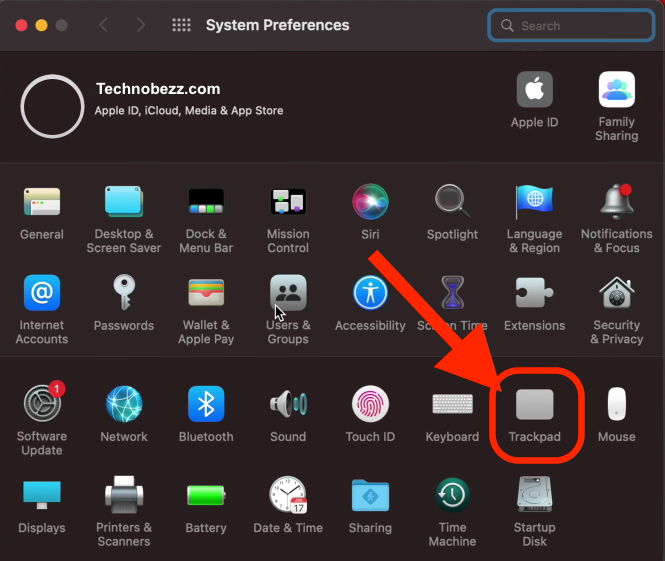The image size is (665, 561).
Task: Open Apple ID settings
Action: tap(534, 89)
